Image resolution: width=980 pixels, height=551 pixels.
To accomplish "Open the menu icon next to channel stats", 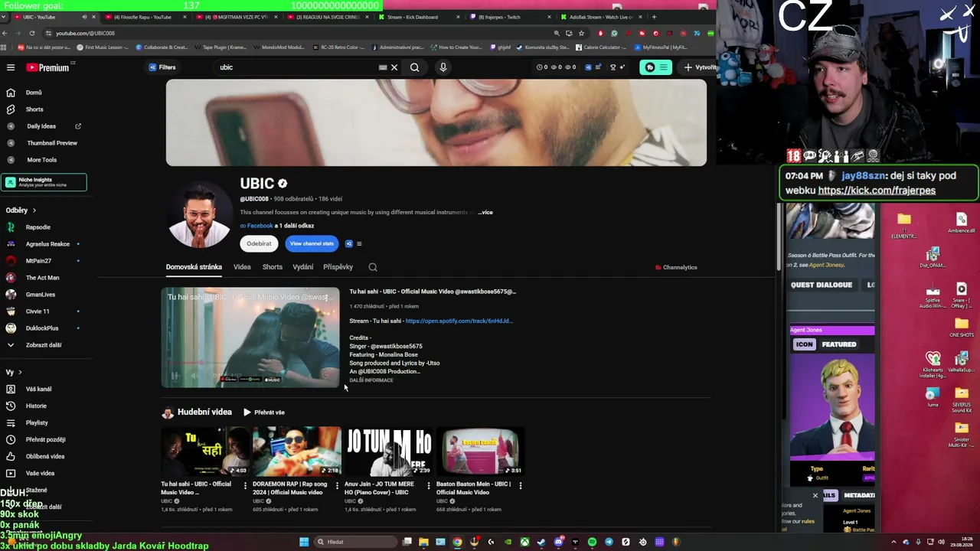I will 359,244.
